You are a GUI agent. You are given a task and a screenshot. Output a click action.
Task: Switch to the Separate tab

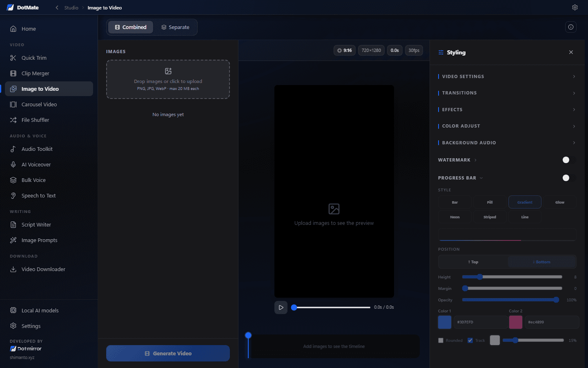pos(175,27)
